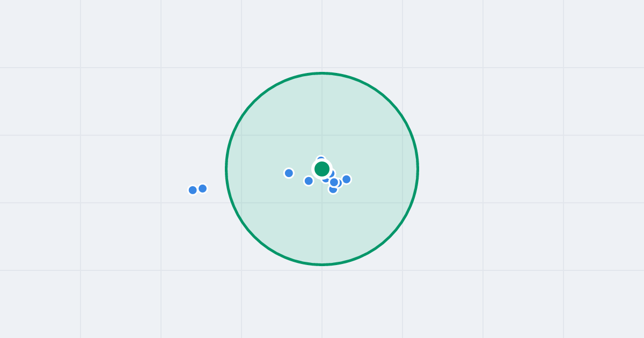
Task: Click the isolated blue dot left of center
Action: coord(289,173)
